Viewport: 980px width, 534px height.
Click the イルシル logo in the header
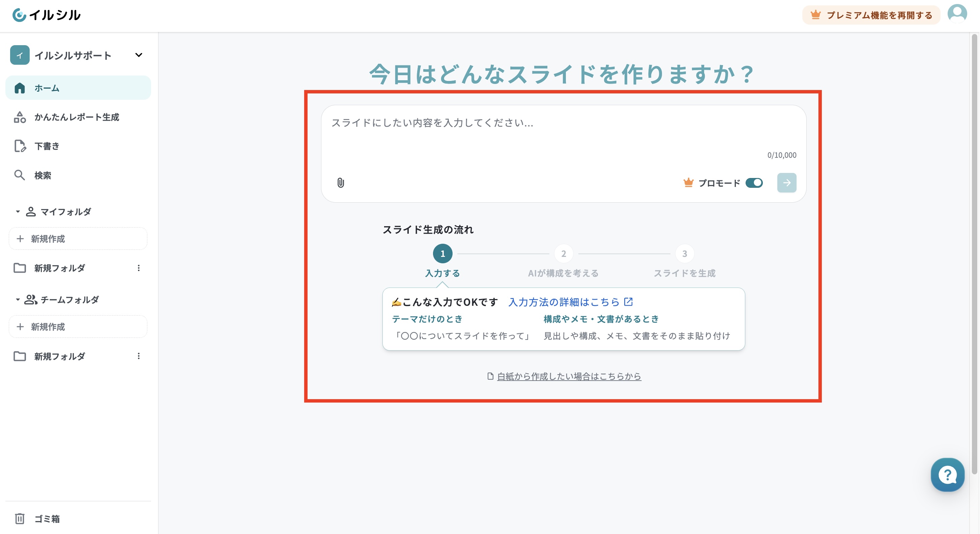(47, 15)
